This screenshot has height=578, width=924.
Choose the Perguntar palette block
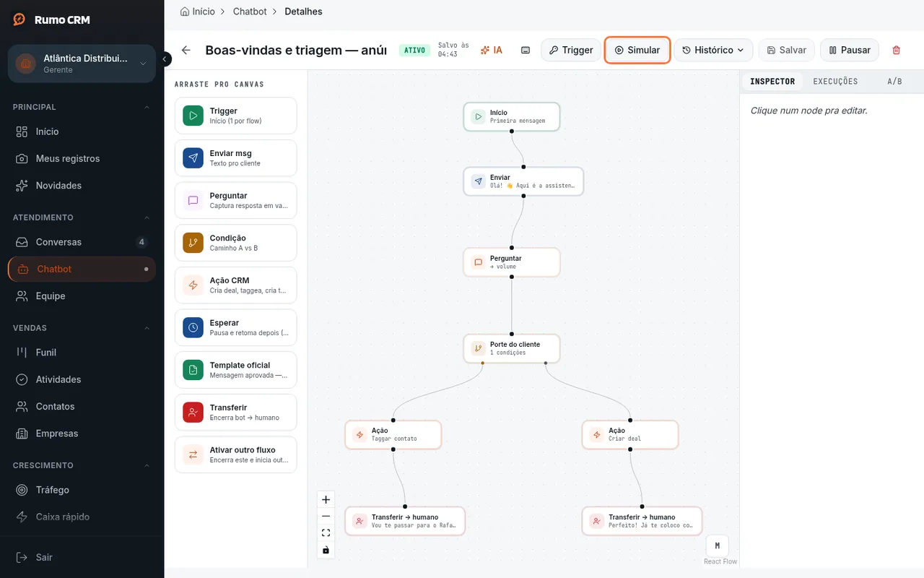235,200
